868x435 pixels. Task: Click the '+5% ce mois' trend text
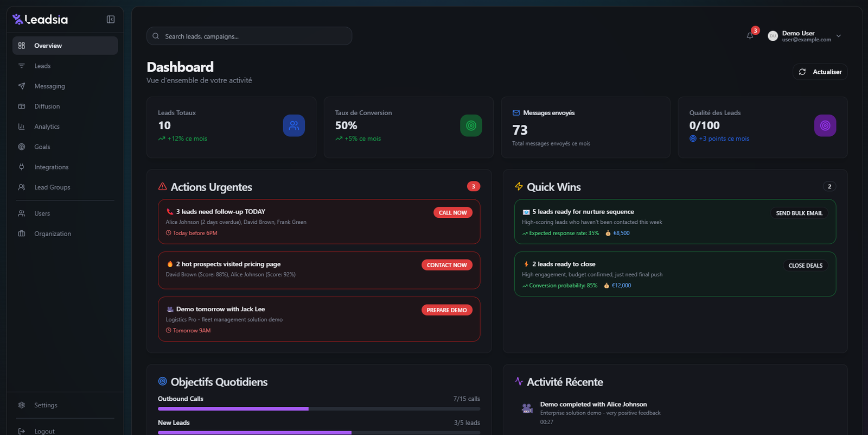(x=363, y=138)
